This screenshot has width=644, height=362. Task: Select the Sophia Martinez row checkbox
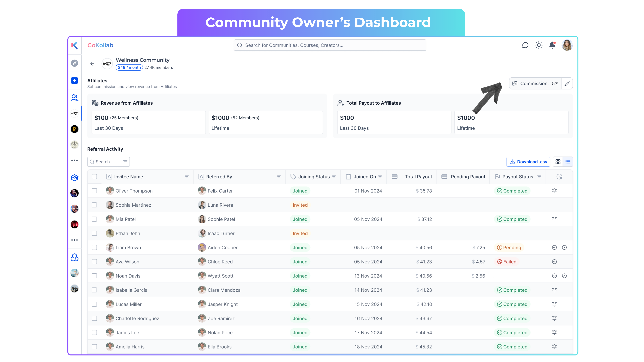(x=94, y=205)
